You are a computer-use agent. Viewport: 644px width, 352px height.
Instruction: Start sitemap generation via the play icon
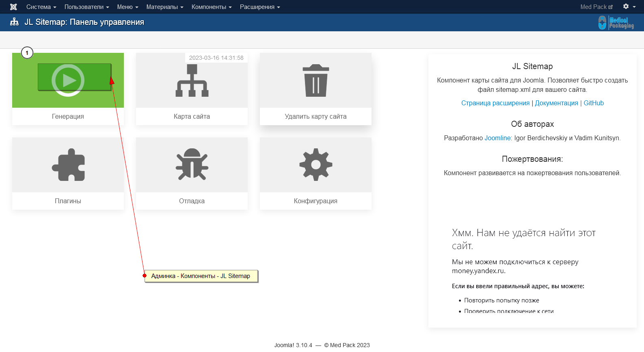click(x=68, y=80)
